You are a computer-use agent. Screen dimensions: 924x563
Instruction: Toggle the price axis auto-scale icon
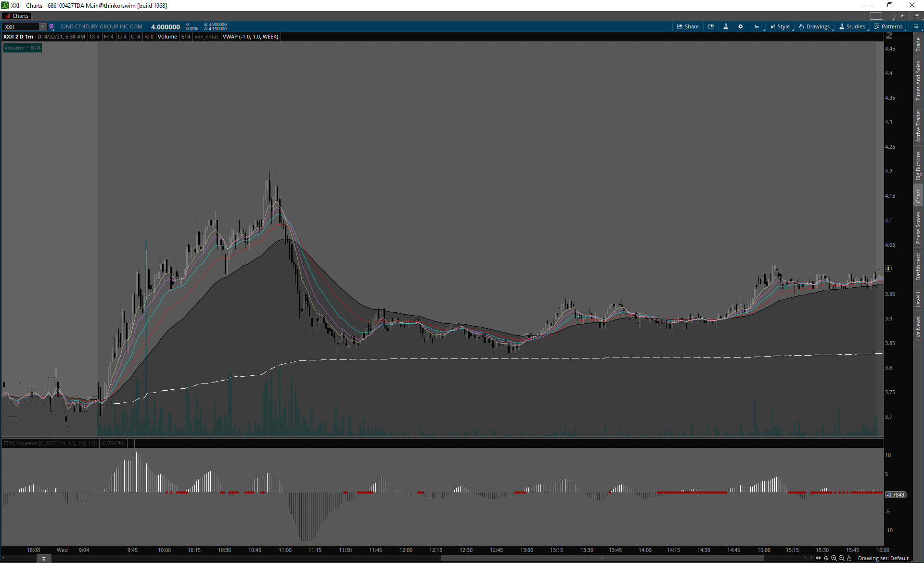point(889,36)
